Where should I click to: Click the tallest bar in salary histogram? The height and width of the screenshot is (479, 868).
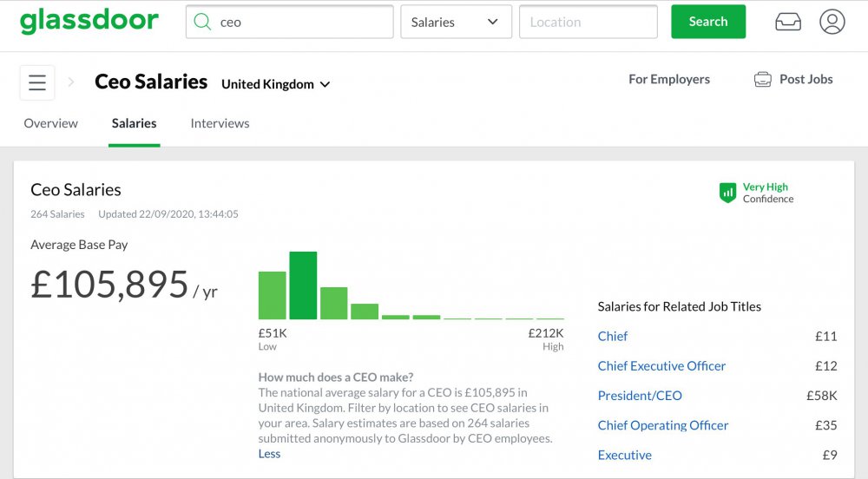pos(303,285)
